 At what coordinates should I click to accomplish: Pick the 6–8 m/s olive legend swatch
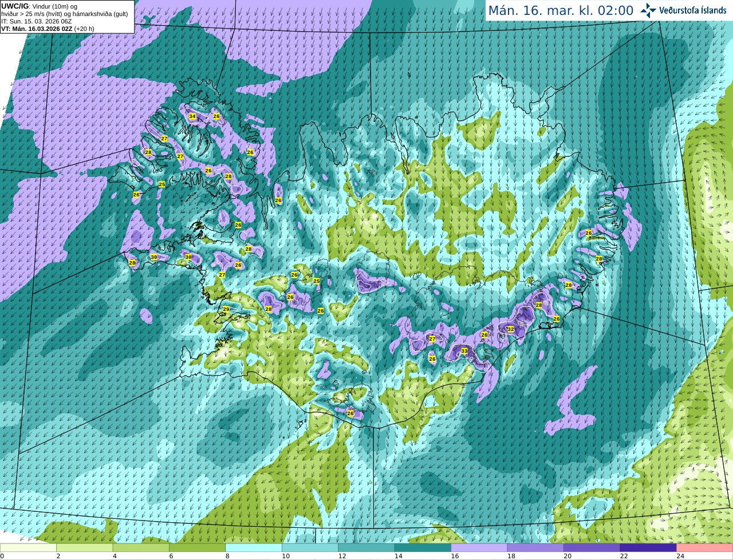click(198, 548)
